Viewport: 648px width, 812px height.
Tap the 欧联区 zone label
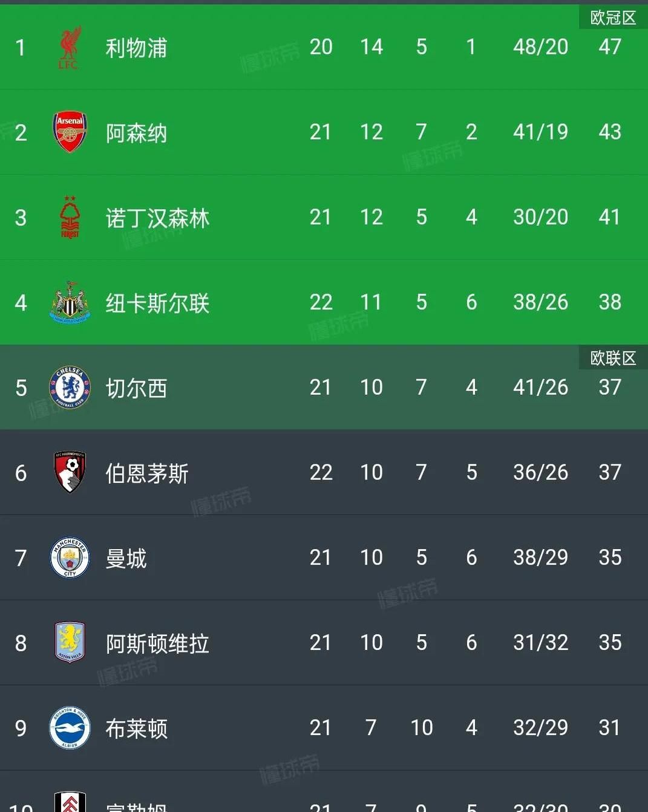(613, 358)
